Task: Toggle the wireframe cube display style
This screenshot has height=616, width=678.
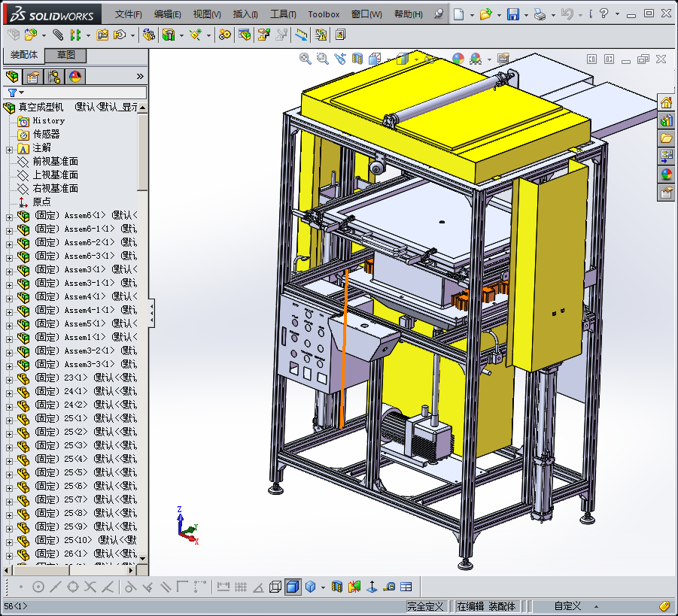Action: pyautogui.click(x=275, y=587)
